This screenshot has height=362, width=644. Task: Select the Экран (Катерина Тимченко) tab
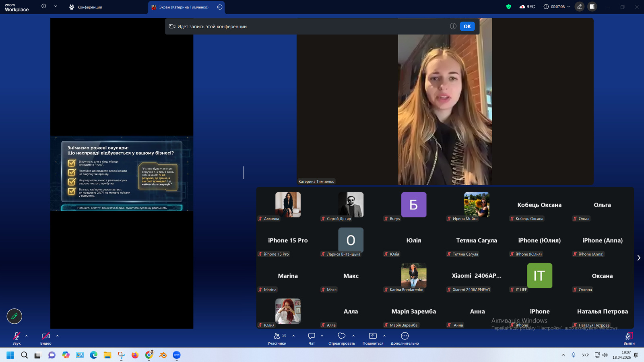[x=184, y=7]
